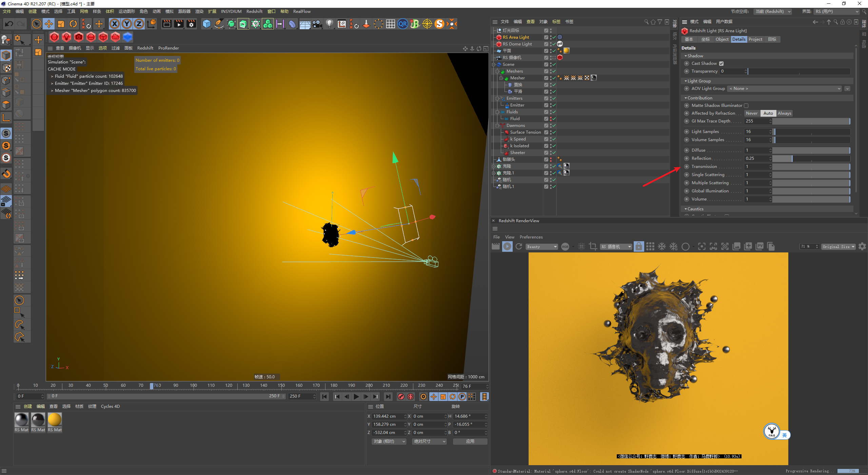Screen dimensions: 868x475
Task: Toggle visibility dots of RS Area Light
Action: tap(551, 37)
